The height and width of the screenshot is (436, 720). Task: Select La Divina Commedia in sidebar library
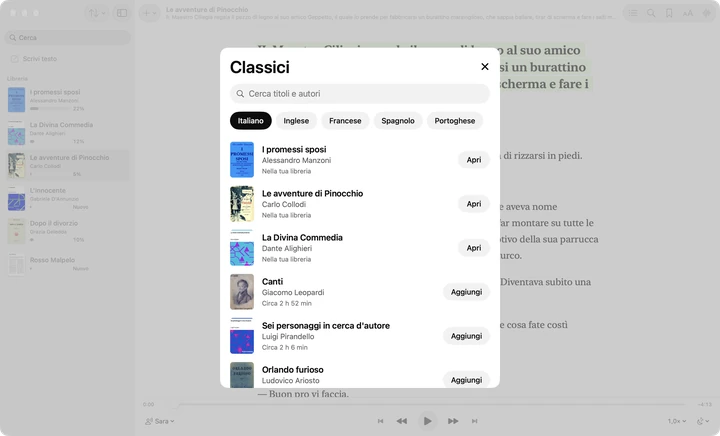(x=68, y=133)
